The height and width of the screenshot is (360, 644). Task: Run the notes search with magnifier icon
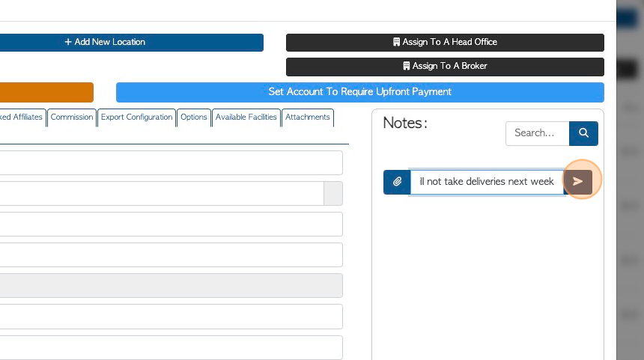point(583,133)
